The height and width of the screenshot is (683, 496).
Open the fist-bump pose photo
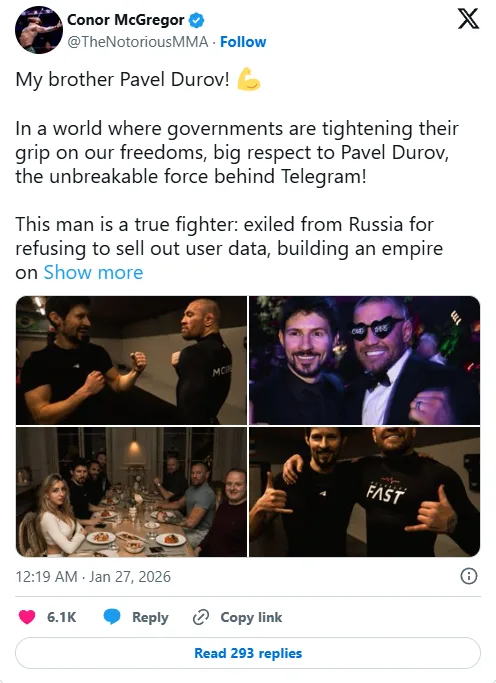[131, 360]
